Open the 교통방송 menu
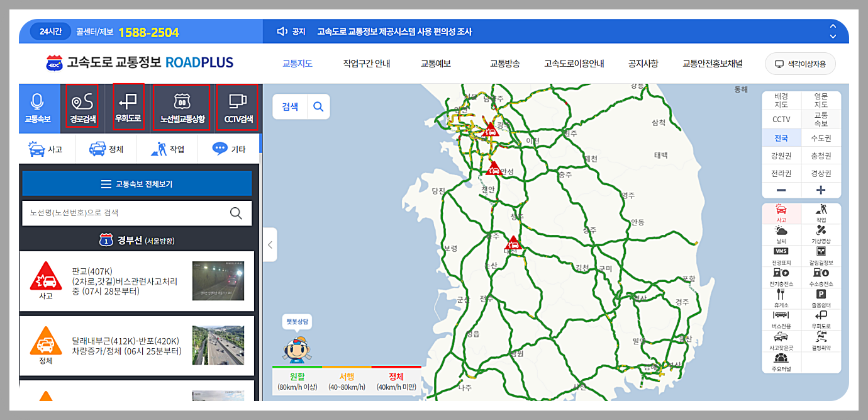This screenshot has width=868, height=420. pyautogui.click(x=505, y=64)
